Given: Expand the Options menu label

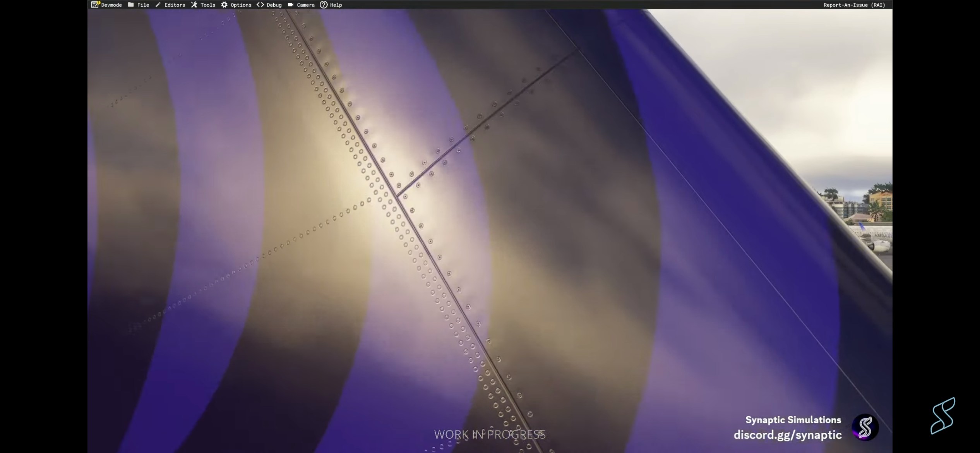Looking at the screenshot, I should click(x=241, y=5).
